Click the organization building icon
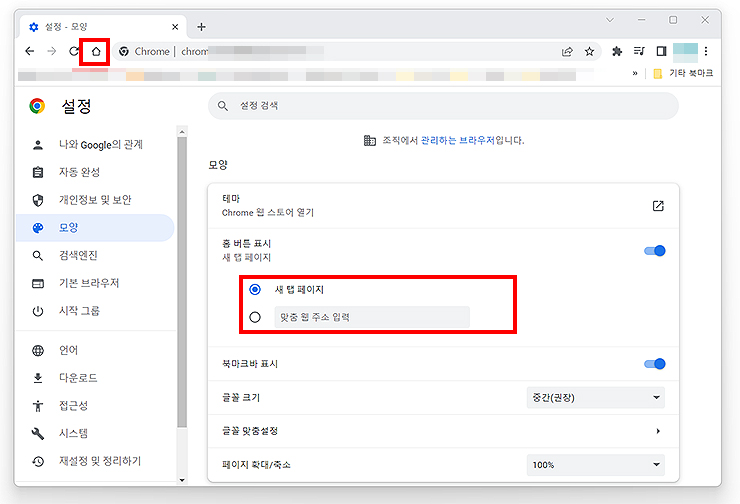The height and width of the screenshot is (504, 740). 370,140
